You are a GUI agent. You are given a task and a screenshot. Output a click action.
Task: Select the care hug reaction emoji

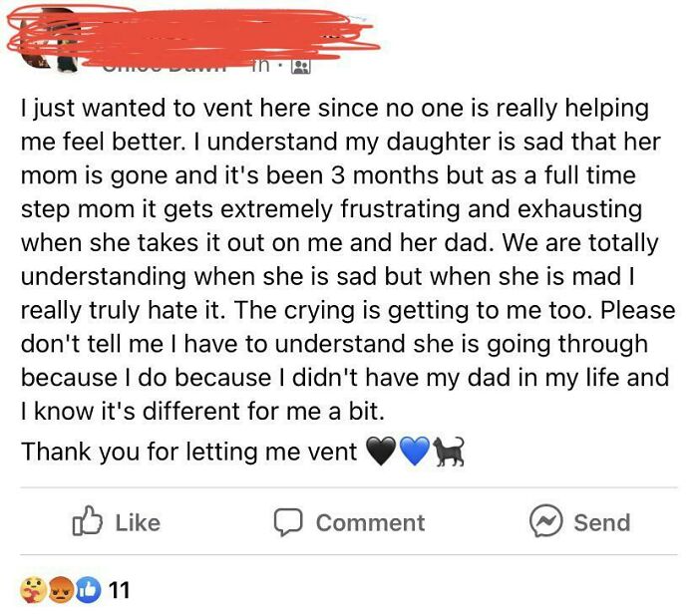tap(33, 590)
